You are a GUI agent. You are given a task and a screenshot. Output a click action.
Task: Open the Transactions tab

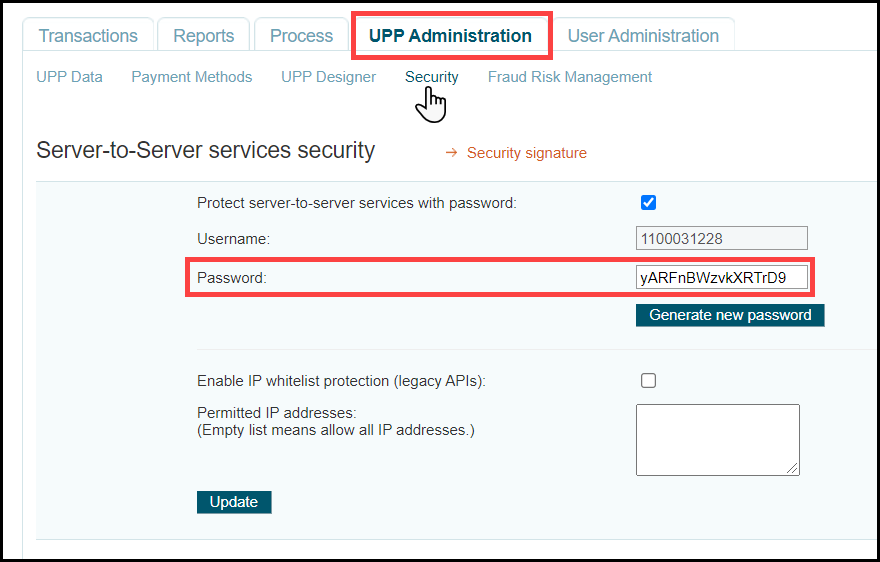(x=88, y=36)
